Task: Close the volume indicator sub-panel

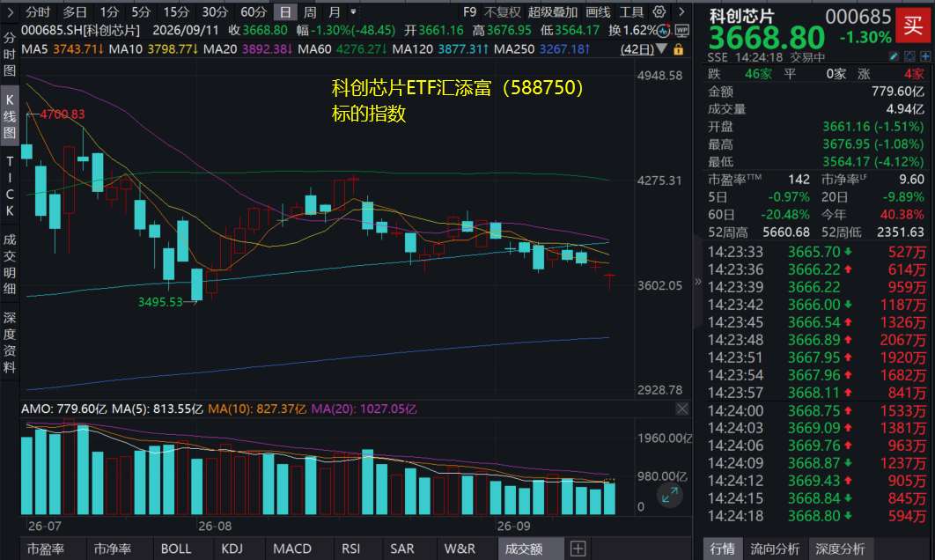Action: click(x=682, y=409)
